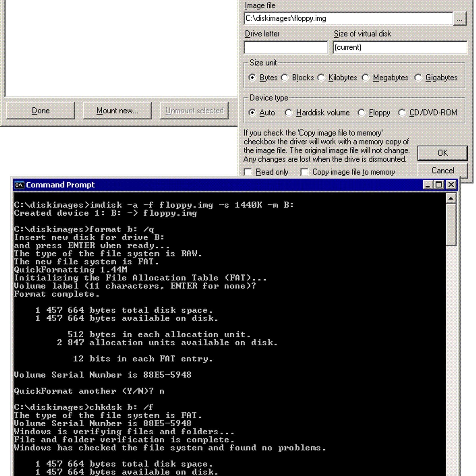Close the Command Prompt window
476x476 pixels.
pos(451,185)
